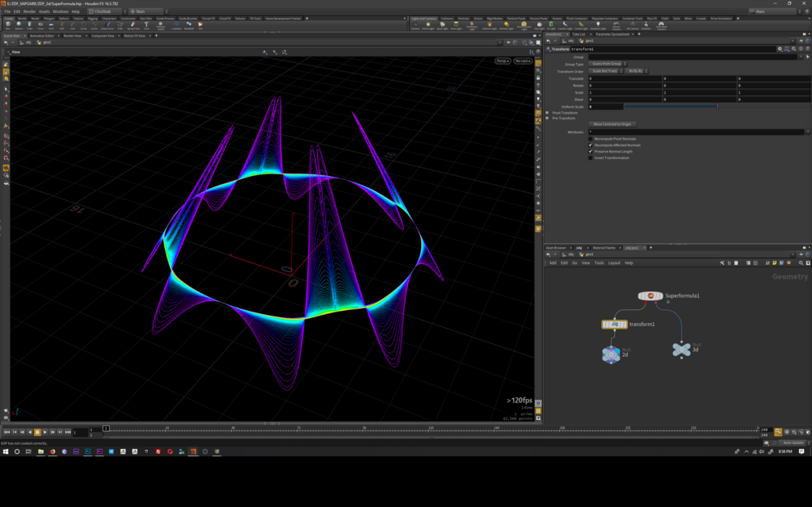Click the transform1 node in network
The height and width of the screenshot is (507, 812).
(615, 325)
